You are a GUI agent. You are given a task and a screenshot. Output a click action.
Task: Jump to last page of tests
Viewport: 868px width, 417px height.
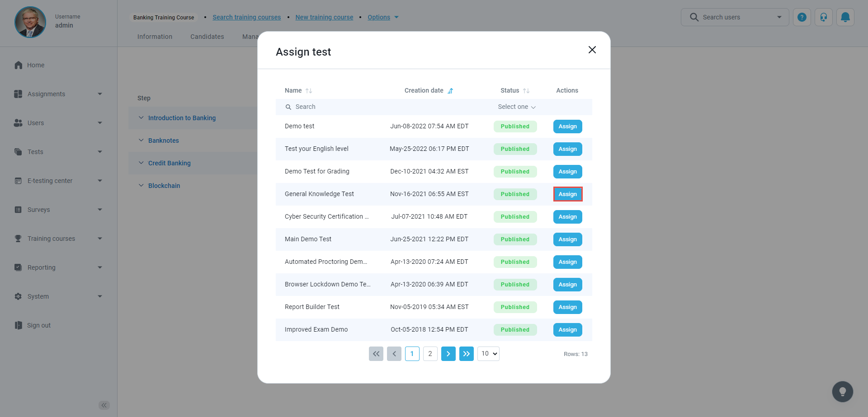point(467,354)
